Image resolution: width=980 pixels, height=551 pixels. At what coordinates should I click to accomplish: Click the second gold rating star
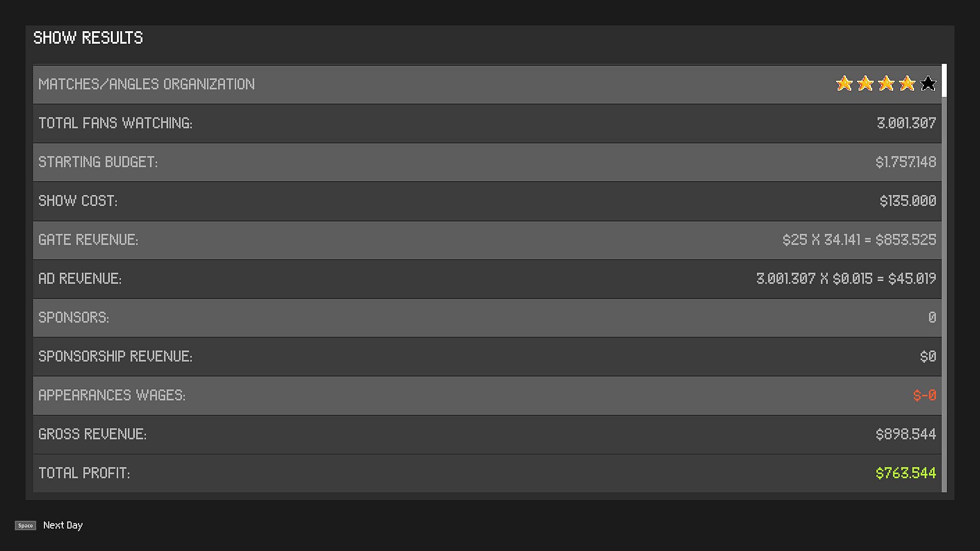tap(865, 84)
